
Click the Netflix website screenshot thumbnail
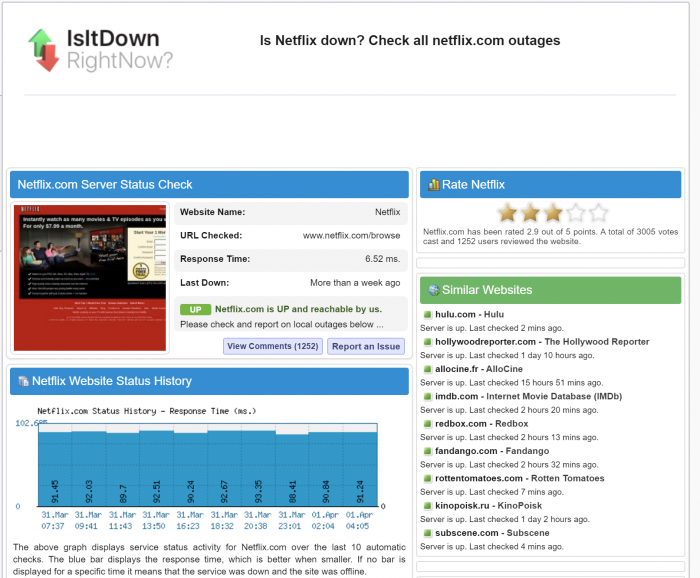coord(90,277)
